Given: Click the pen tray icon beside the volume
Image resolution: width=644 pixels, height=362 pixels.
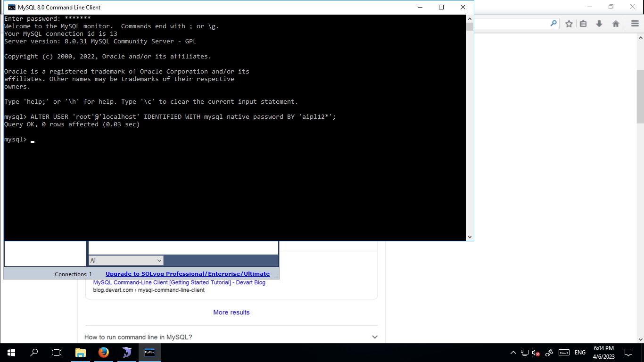Looking at the screenshot, I should [549, 353].
